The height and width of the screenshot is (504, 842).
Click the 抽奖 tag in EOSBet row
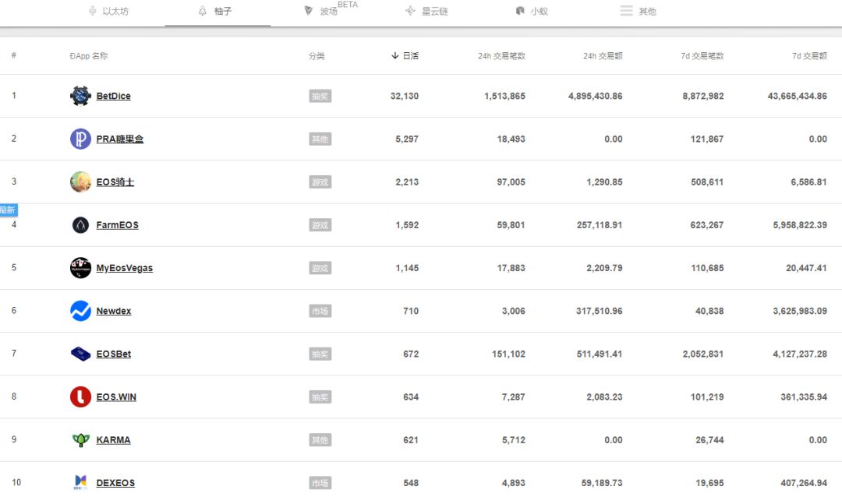point(320,354)
